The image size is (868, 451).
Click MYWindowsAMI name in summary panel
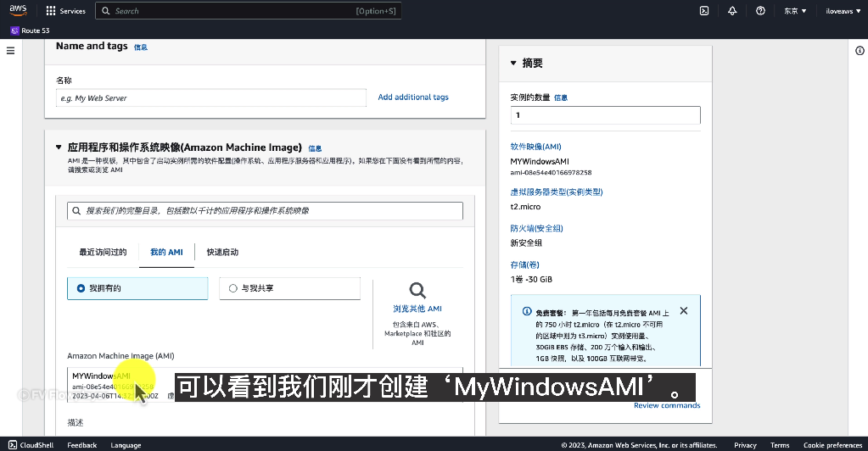(539, 162)
